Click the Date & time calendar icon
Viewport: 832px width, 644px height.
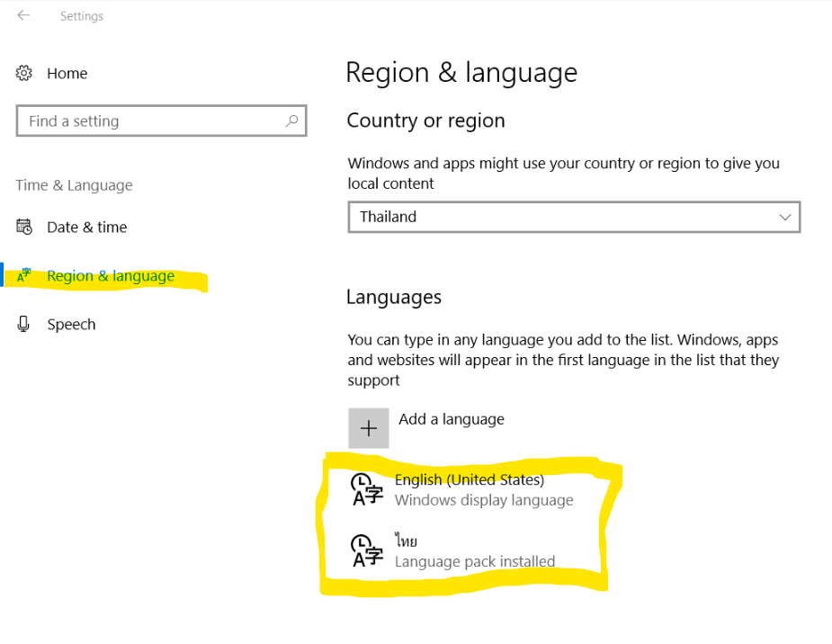click(24, 227)
